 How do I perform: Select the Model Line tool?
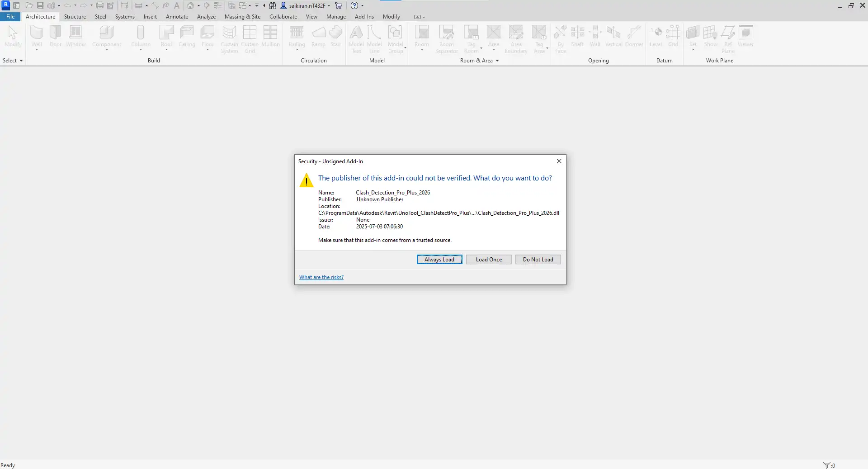(374, 39)
